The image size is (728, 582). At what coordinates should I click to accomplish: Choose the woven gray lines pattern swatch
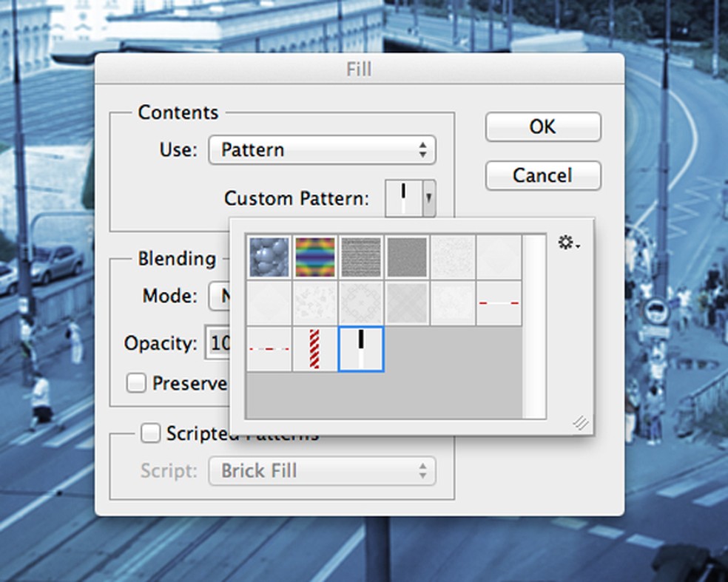point(361,257)
